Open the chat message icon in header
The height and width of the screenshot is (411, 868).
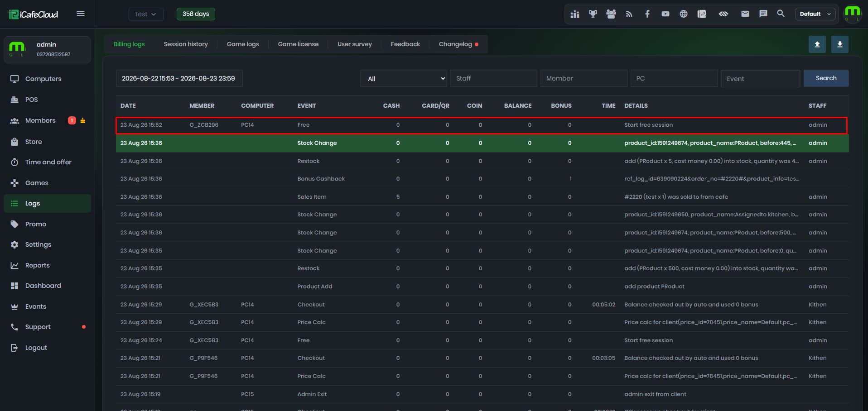[x=763, y=14]
